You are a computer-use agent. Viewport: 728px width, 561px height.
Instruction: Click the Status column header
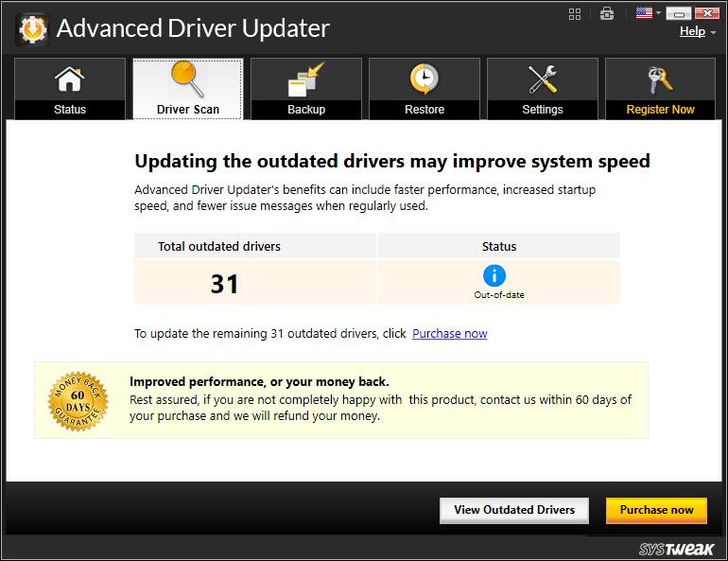[498, 246]
